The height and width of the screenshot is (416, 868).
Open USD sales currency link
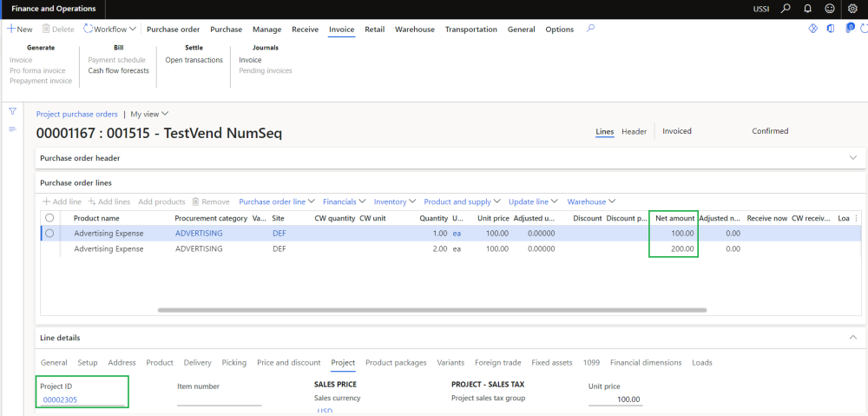325,412
